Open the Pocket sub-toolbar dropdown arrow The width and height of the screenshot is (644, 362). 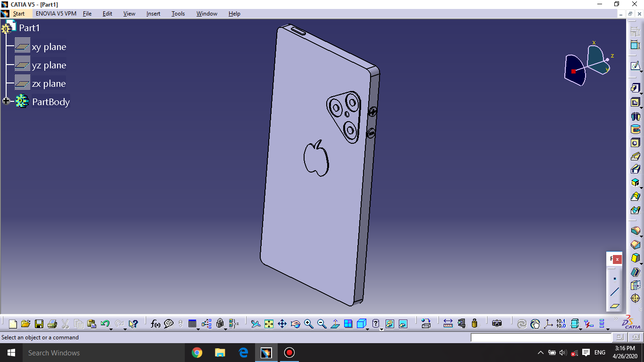coord(641,107)
